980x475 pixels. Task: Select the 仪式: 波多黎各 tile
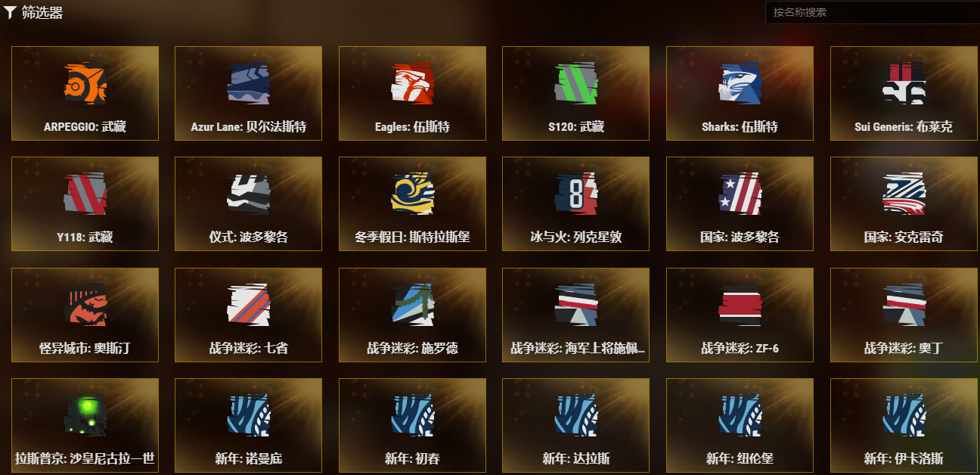(249, 203)
